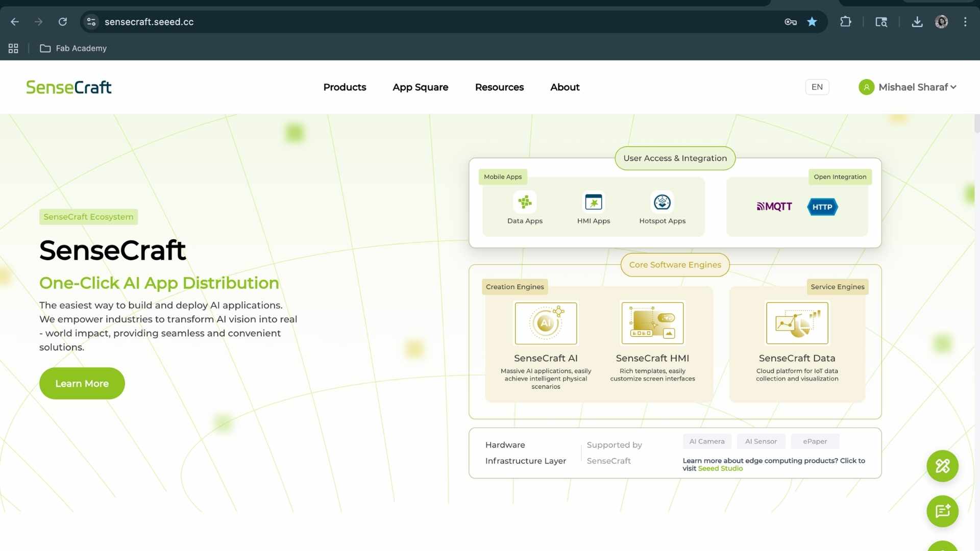The image size is (980, 551).
Task: Open the SenseCraft HMI engine icon
Action: [652, 323]
